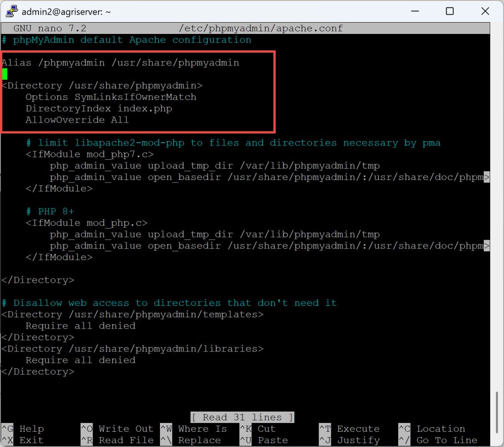Click the '<IfModule mod_php7.c>' line
The height and width of the screenshot is (447, 504).
90,154
